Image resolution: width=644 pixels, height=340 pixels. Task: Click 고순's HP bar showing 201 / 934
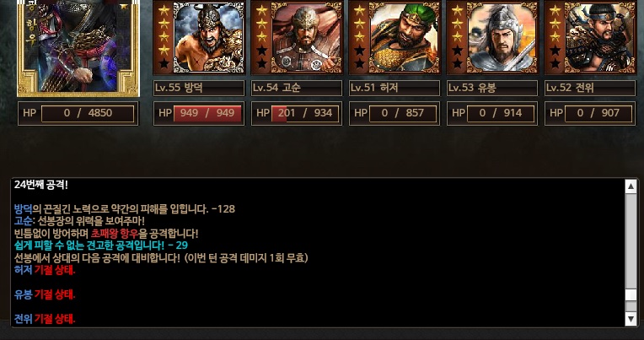[x=305, y=113]
